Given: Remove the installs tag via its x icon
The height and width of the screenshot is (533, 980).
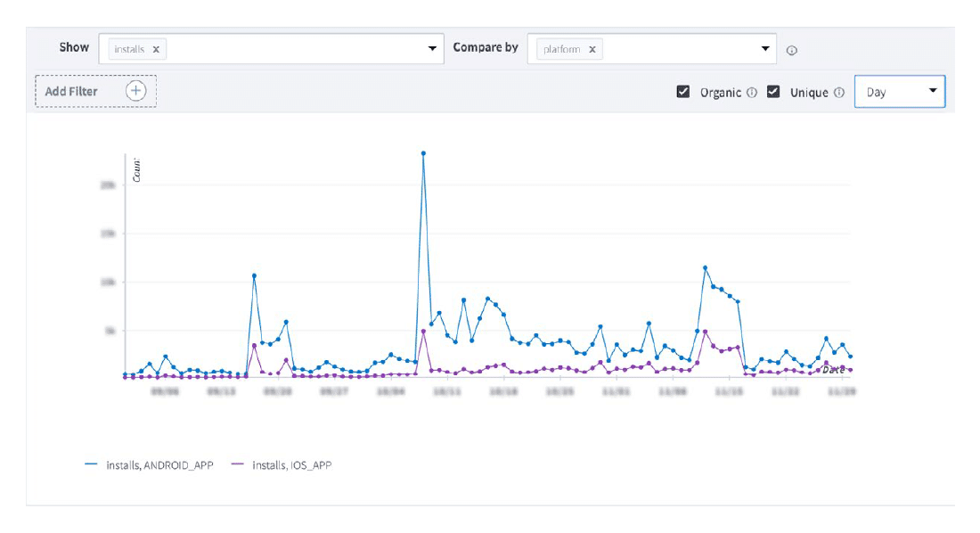Looking at the screenshot, I should pos(155,49).
